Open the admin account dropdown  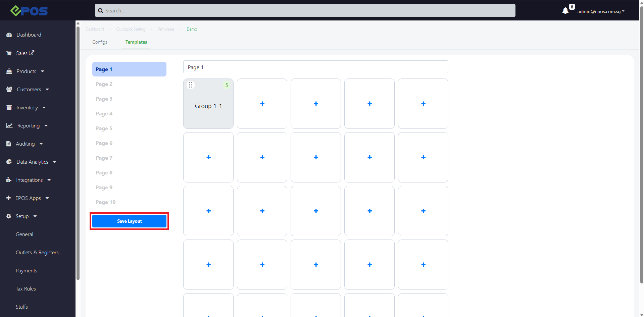coord(600,11)
